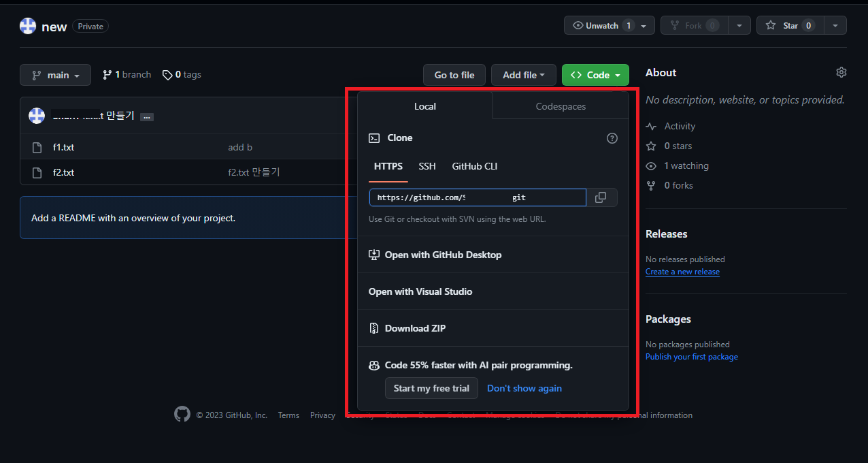
Task: Click the clone URL text field
Action: coord(478,197)
